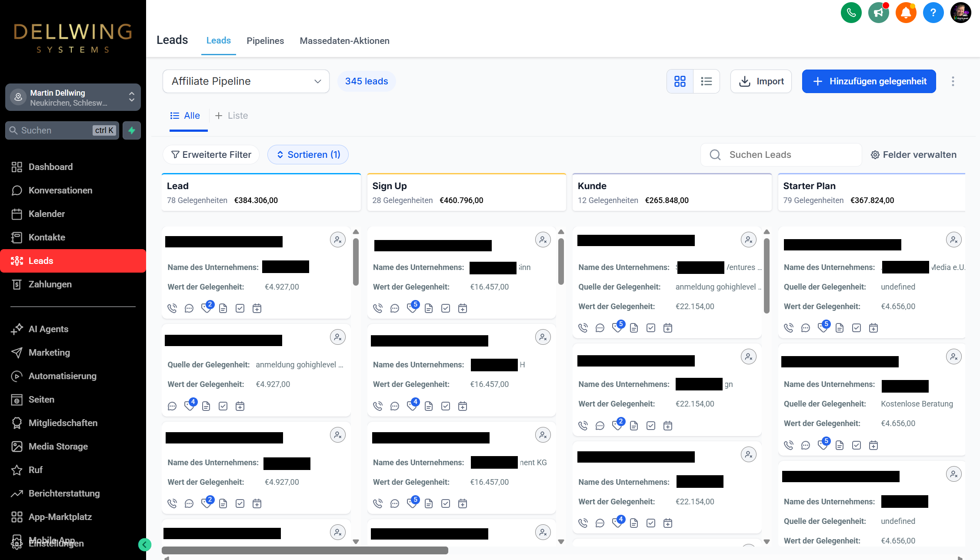Screen dimensions: 980x560
Task: Switch to the Pipelines tab
Action: pos(265,41)
